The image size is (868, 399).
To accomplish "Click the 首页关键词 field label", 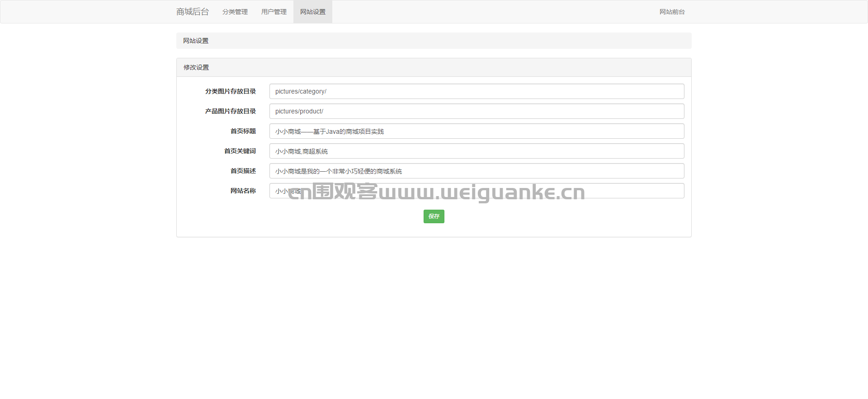I will pyautogui.click(x=240, y=151).
